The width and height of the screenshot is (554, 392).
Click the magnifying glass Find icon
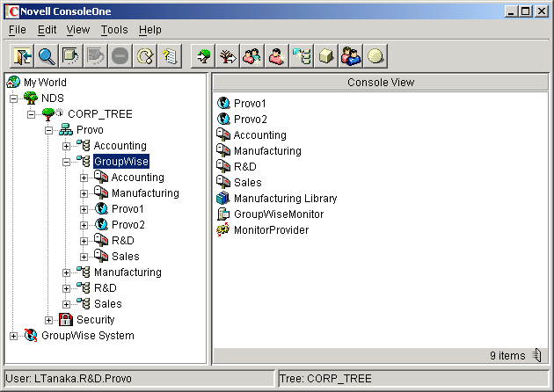(x=47, y=55)
